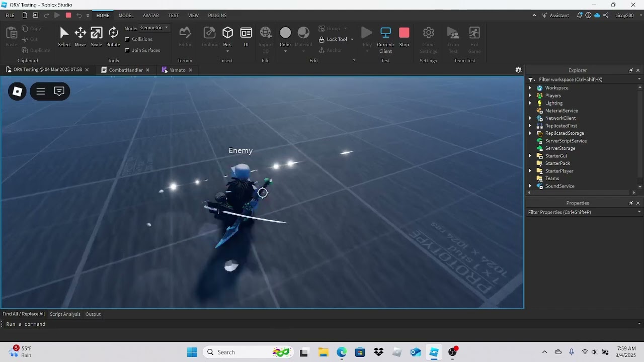
Task: Open the CombatHandler script tab
Action: pos(126,70)
